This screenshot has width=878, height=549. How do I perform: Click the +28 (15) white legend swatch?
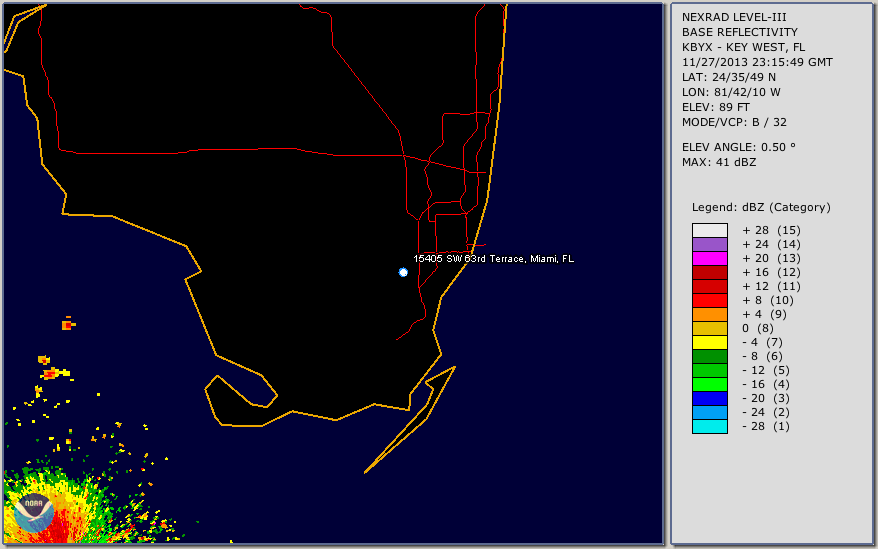(709, 230)
